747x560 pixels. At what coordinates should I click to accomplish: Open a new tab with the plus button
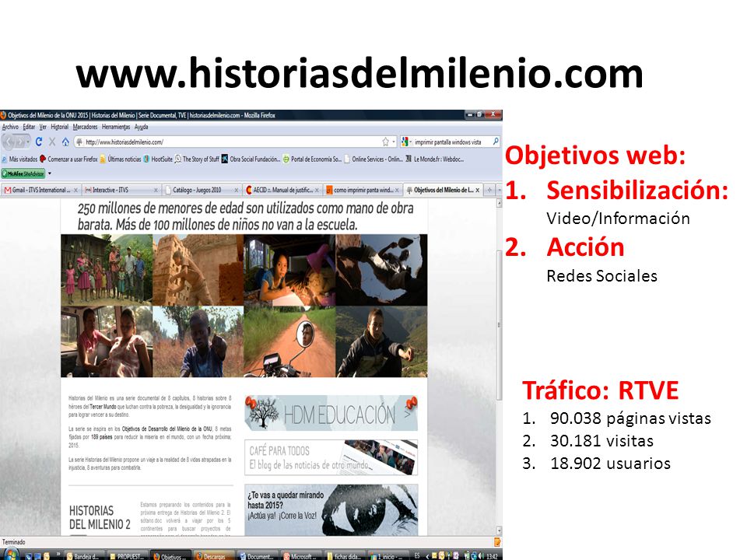tap(489, 190)
